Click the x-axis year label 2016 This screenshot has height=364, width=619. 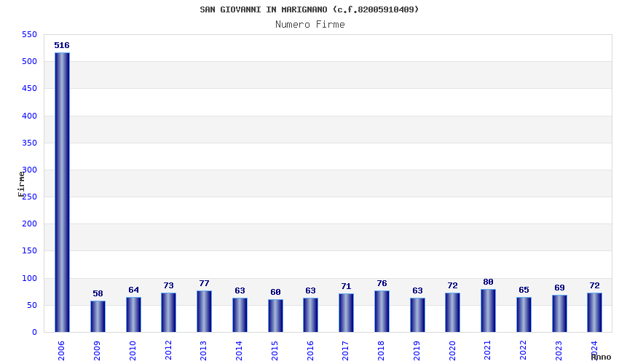[310, 351]
